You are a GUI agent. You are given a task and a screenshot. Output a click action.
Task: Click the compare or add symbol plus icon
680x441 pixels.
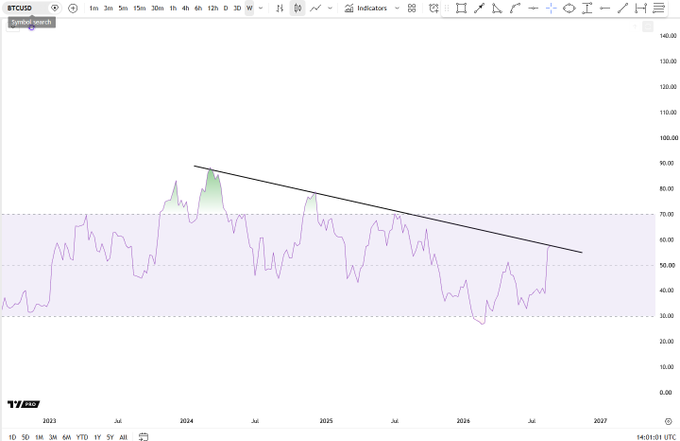(x=73, y=8)
